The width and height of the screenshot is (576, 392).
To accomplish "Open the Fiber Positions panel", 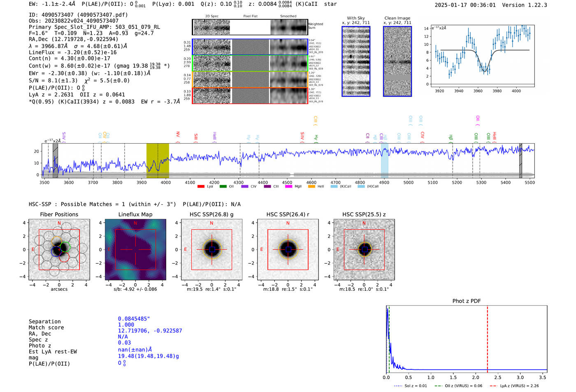I will point(59,250).
